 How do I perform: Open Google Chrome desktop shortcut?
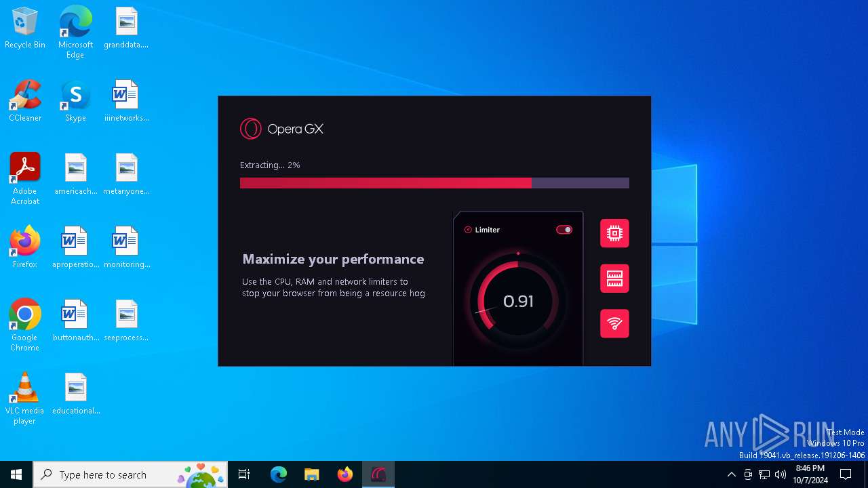pos(25,325)
